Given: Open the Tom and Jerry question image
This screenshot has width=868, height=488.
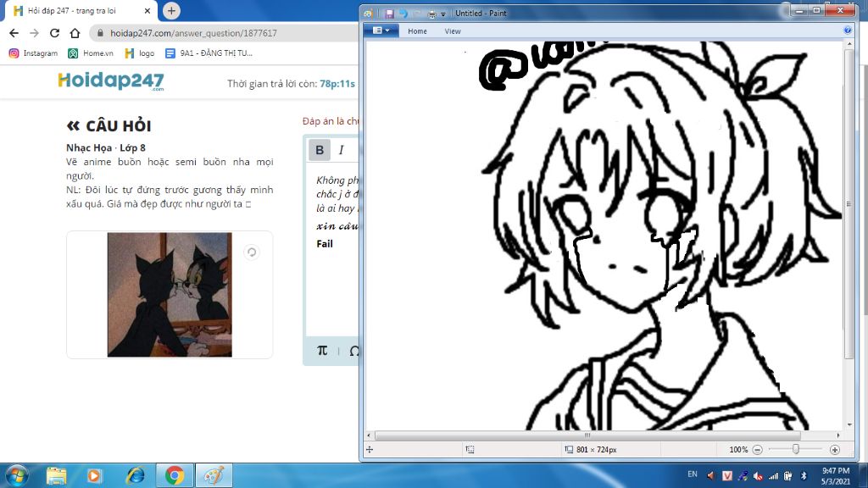Looking at the screenshot, I should [170, 294].
